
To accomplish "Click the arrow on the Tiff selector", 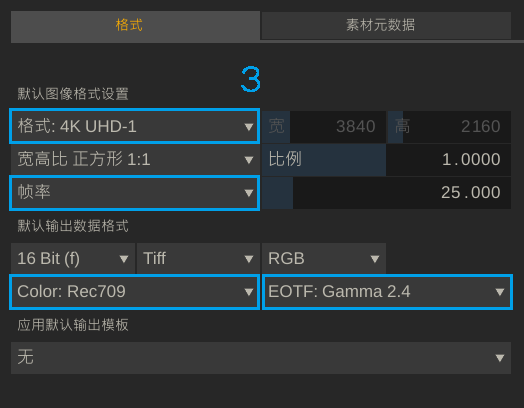I will pyautogui.click(x=248, y=259).
